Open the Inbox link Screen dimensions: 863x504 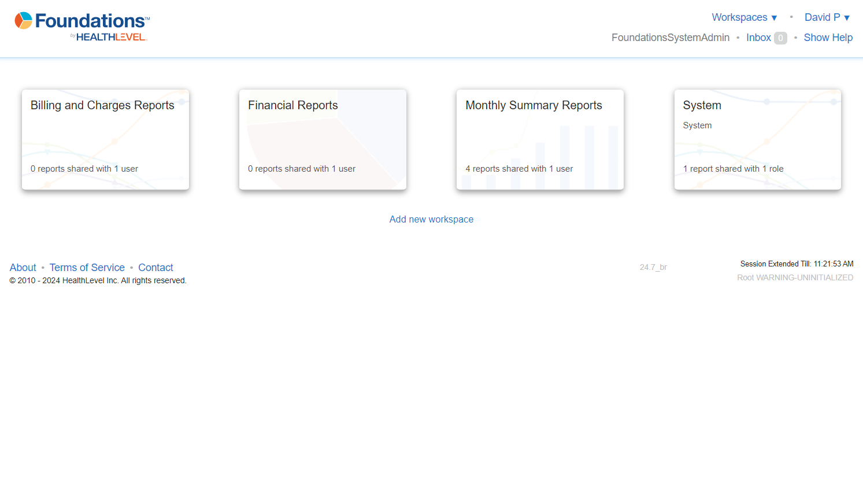tap(758, 38)
